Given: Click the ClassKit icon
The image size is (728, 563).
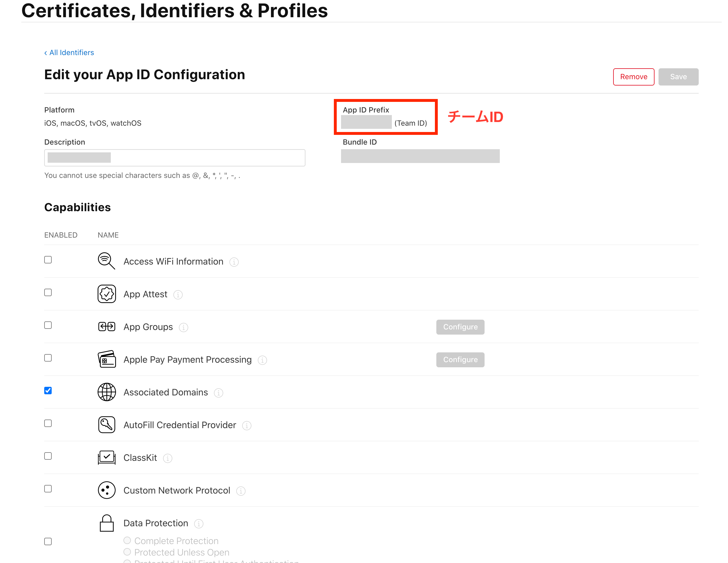Looking at the screenshot, I should coord(107,457).
